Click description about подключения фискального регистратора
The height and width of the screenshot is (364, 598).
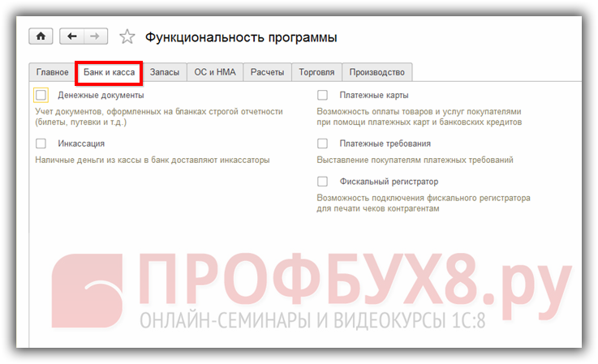[x=424, y=203]
